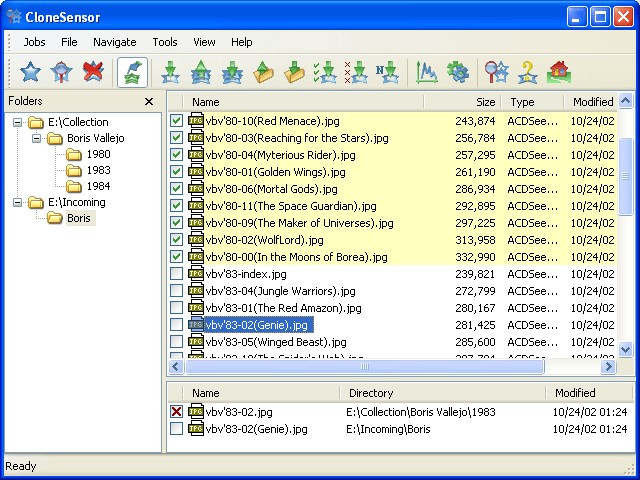Select file vbv'80-00(In the Moons of Borea).jpg
Viewport: 640px width, 480px height.
pyautogui.click(x=296, y=257)
